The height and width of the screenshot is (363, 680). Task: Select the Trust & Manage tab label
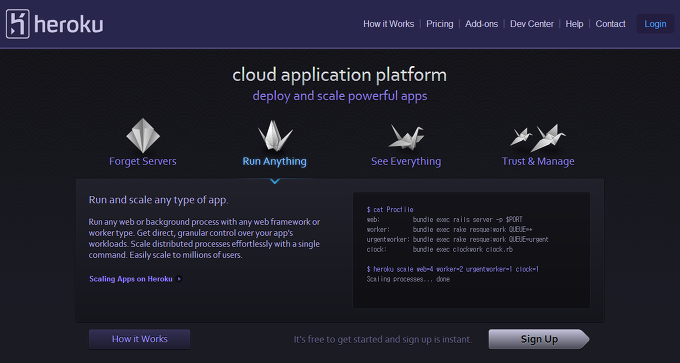coord(538,161)
